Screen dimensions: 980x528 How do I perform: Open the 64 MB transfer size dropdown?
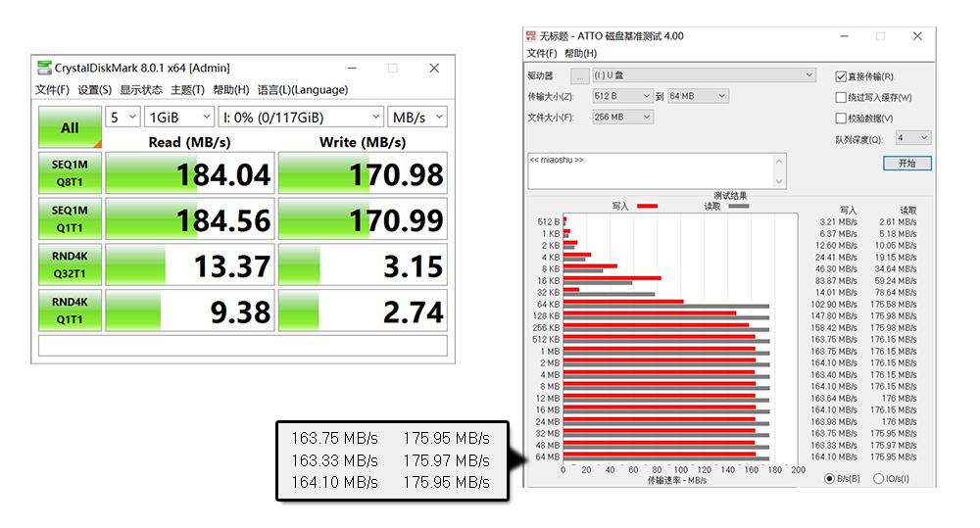(698, 96)
